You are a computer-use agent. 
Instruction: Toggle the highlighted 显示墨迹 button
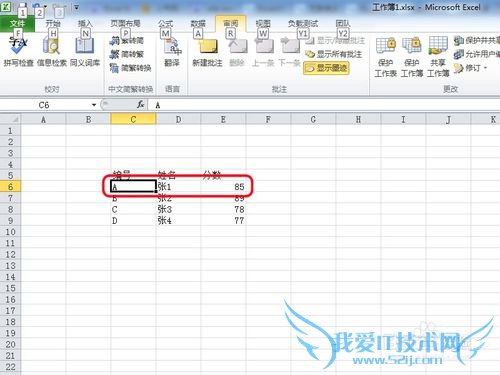[x=326, y=68]
